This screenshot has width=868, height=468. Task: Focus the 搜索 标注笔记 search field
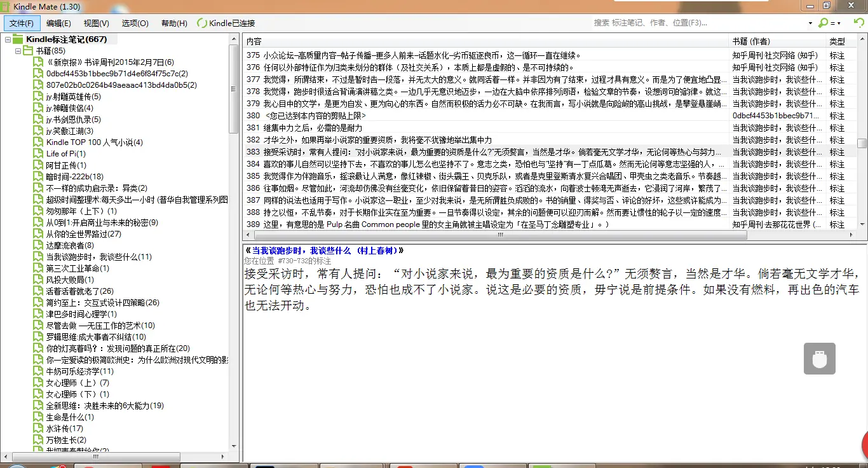699,23
